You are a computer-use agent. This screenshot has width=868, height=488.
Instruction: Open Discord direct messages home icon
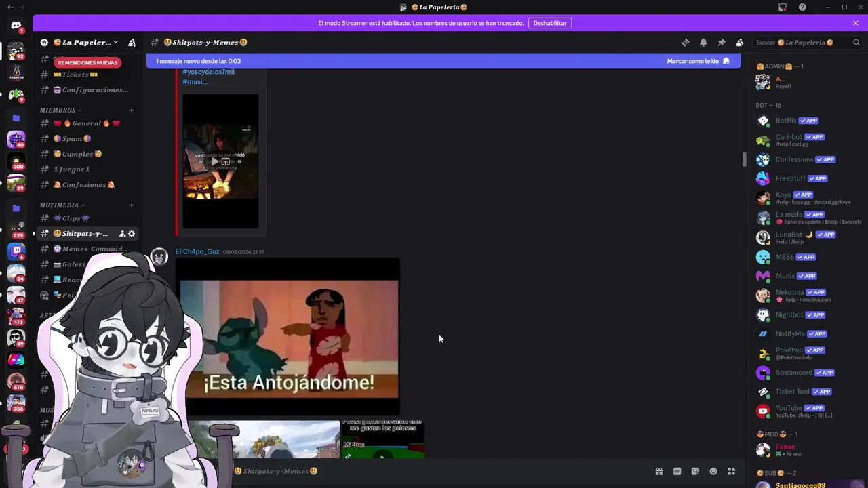[x=16, y=26]
